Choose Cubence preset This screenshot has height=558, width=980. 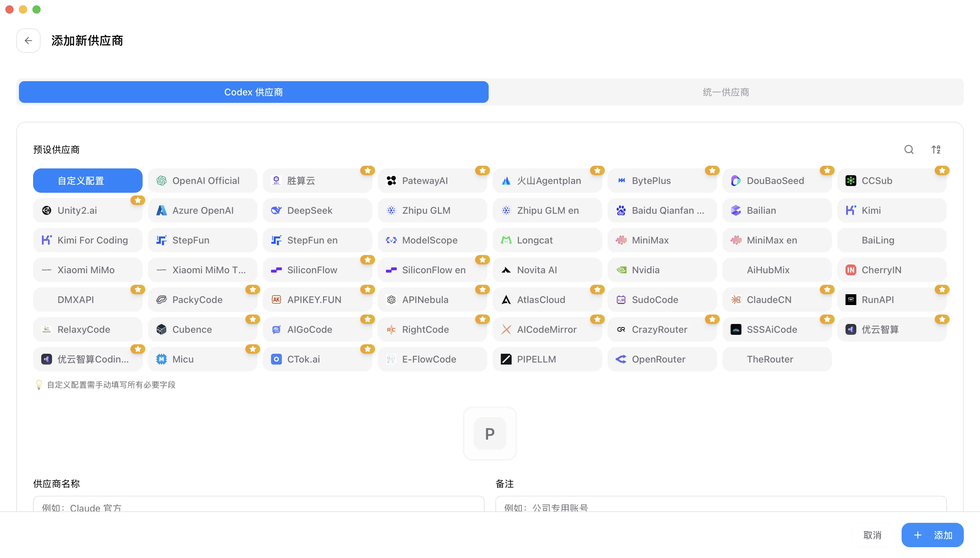tap(202, 330)
